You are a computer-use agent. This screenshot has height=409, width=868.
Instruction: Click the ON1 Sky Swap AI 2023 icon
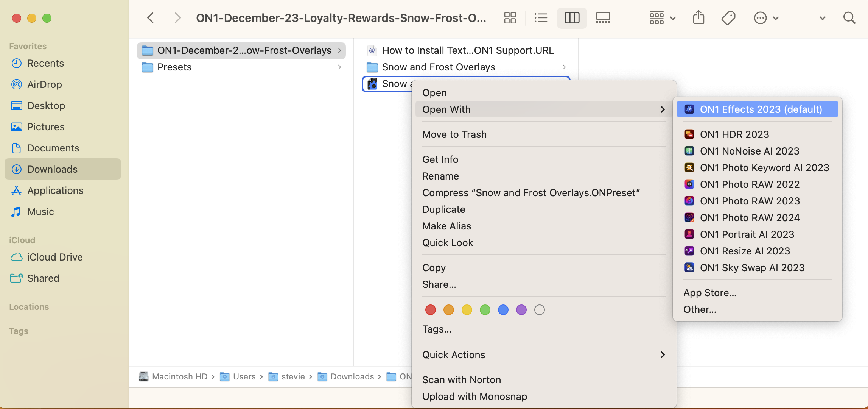(689, 268)
